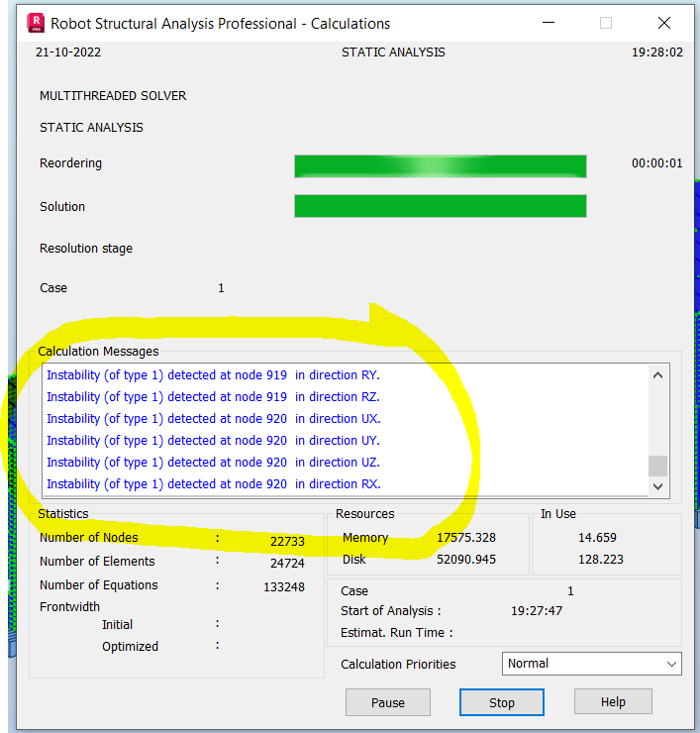Click the Frontwidth Optimized label
This screenshot has width=700, height=733.
(130, 647)
